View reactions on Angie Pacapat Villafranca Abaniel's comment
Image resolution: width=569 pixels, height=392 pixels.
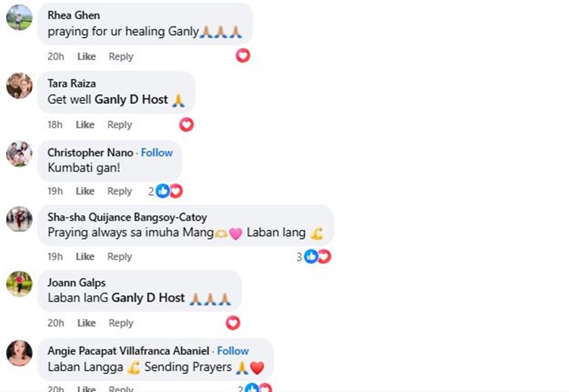click(255, 388)
